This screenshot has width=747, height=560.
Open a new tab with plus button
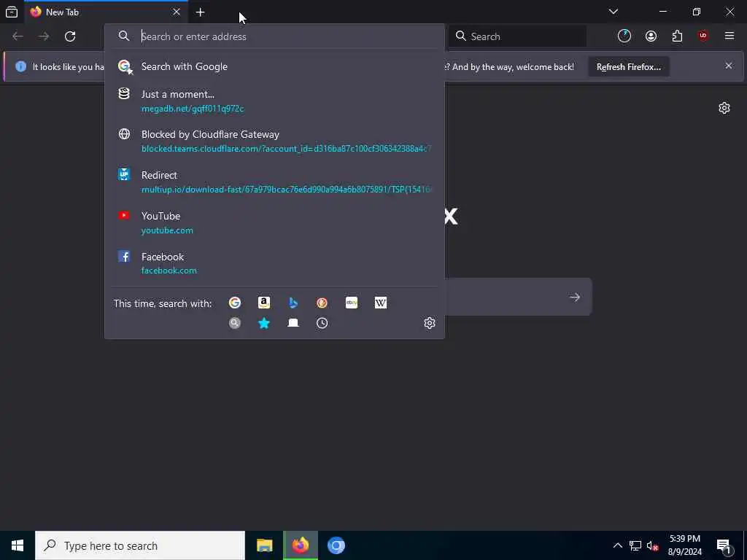(x=200, y=12)
